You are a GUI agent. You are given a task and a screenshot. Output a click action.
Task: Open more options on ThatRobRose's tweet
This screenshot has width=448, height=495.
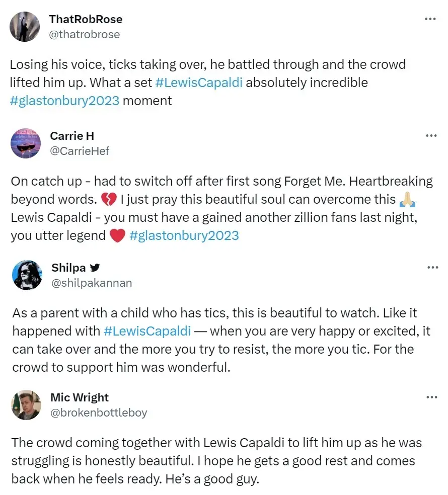tap(431, 19)
